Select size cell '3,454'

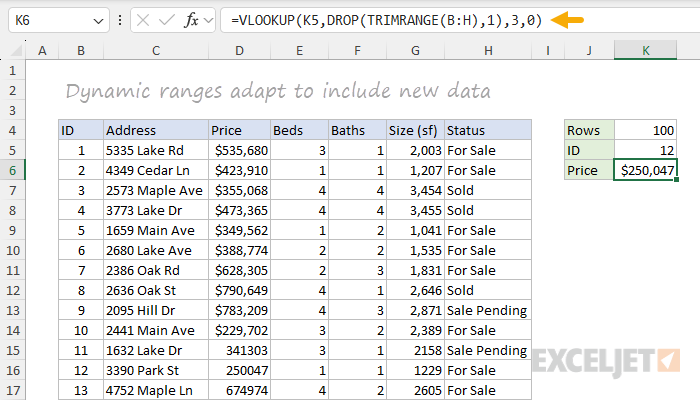pos(415,190)
